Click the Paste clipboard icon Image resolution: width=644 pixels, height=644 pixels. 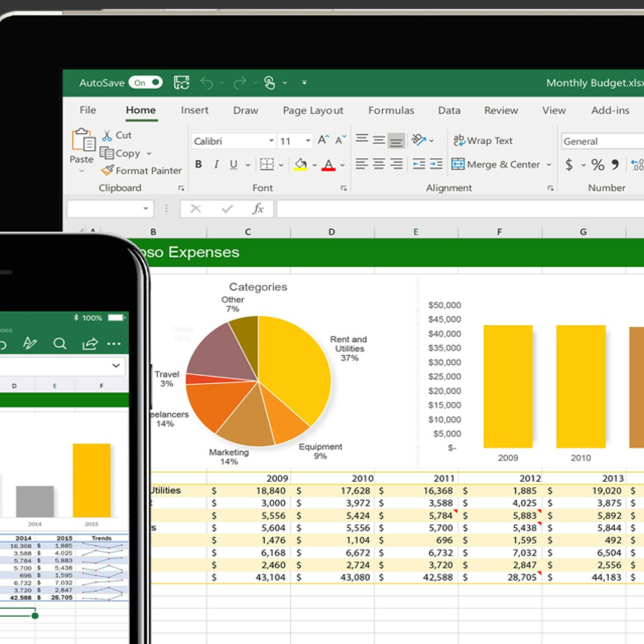[x=83, y=140]
